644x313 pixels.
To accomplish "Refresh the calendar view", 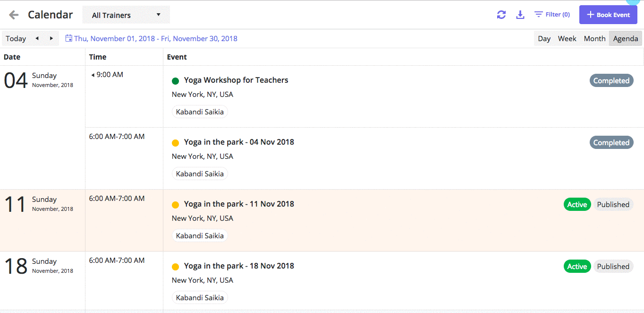I will 501,15.
